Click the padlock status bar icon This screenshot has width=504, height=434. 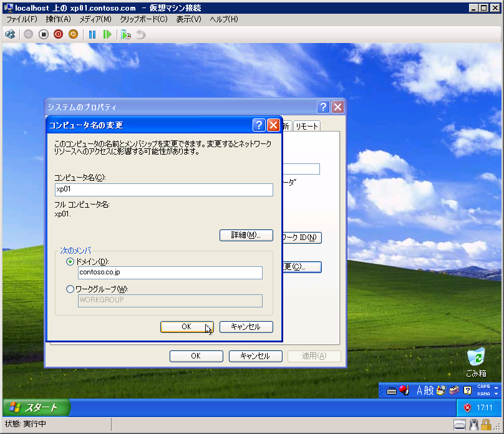click(486, 425)
